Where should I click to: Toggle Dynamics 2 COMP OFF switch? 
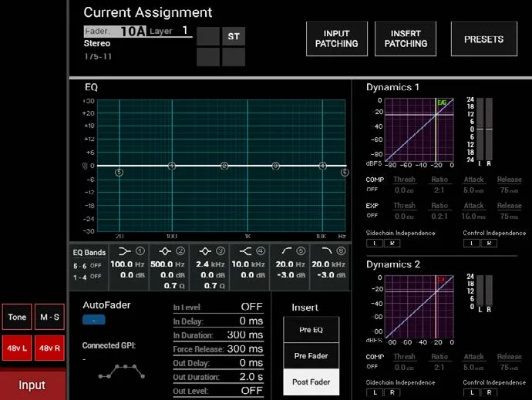[372, 367]
